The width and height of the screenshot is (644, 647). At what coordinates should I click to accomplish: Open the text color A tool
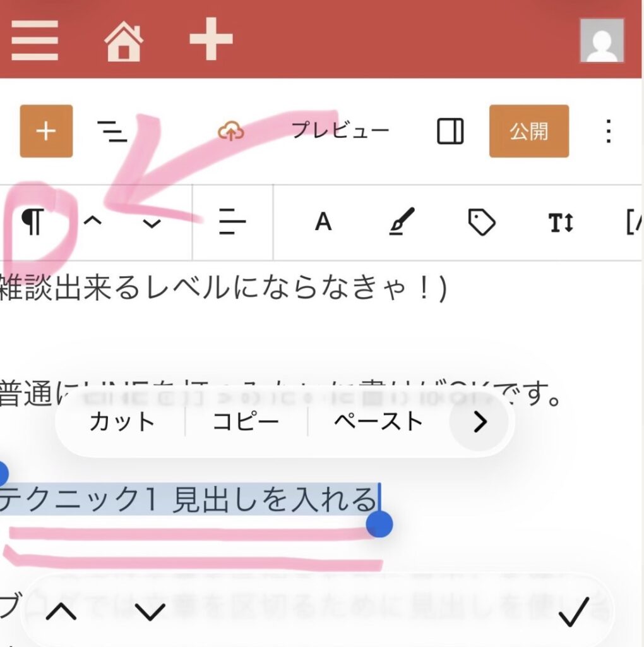(x=323, y=222)
